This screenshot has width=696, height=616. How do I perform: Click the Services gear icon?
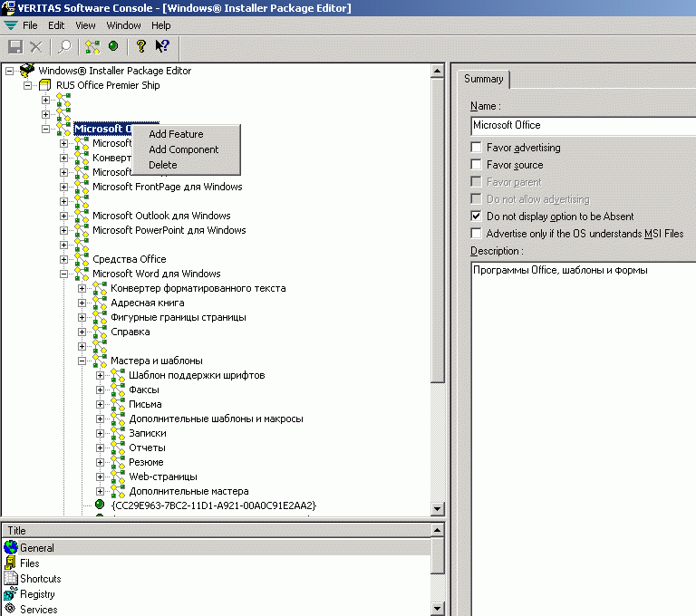click(x=10, y=609)
